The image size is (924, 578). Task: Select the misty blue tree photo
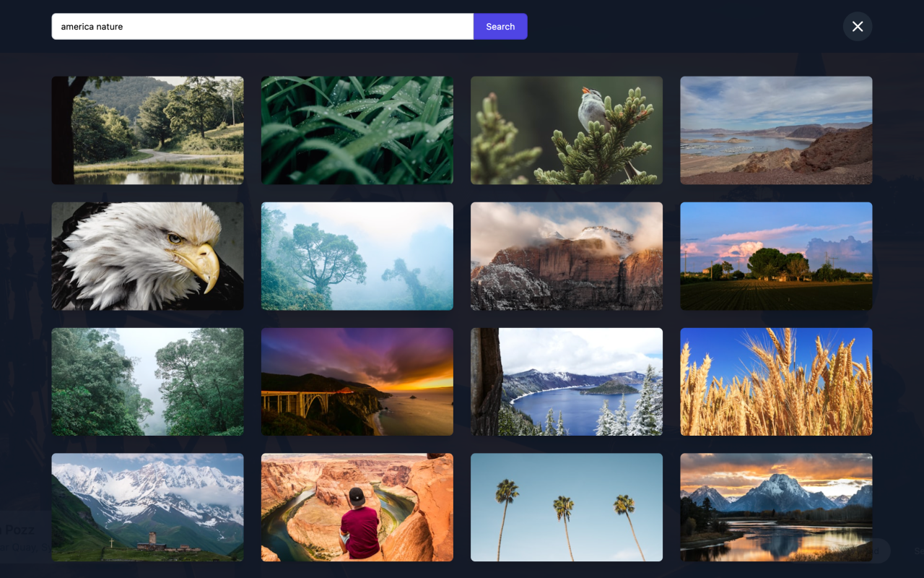pyautogui.click(x=357, y=256)
